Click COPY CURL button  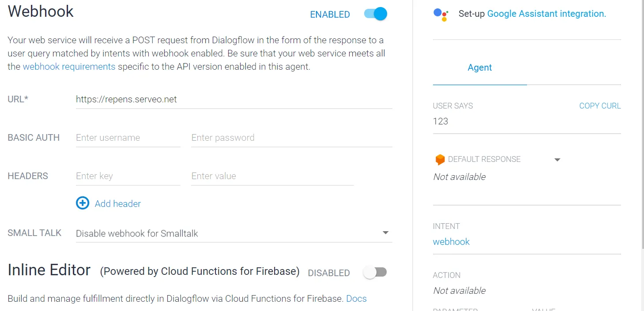point(600,106)
